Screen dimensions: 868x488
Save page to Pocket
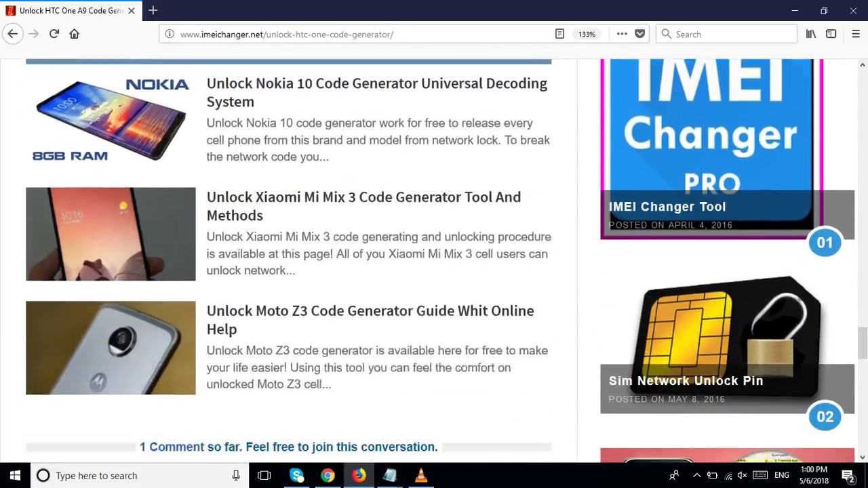tap(639, 34)
